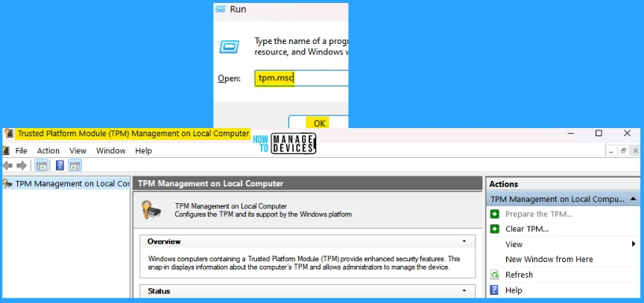The height and width of the screenshot is (303, 644).
Task: Click the Refresh icon in Actions pane
Action: [495, 275]
